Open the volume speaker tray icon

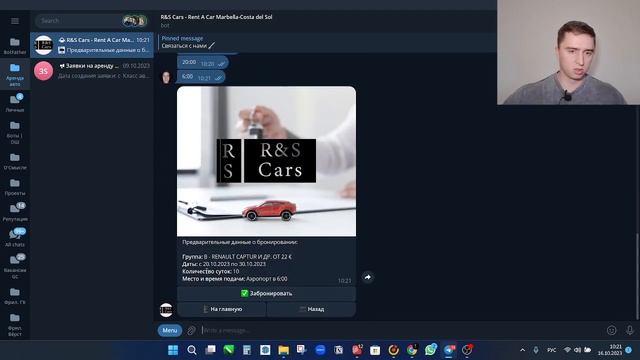point(577,350)
